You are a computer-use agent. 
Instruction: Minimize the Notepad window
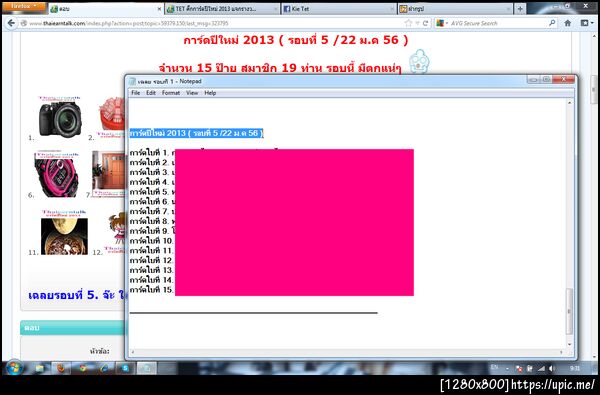(x=533, y=79)
